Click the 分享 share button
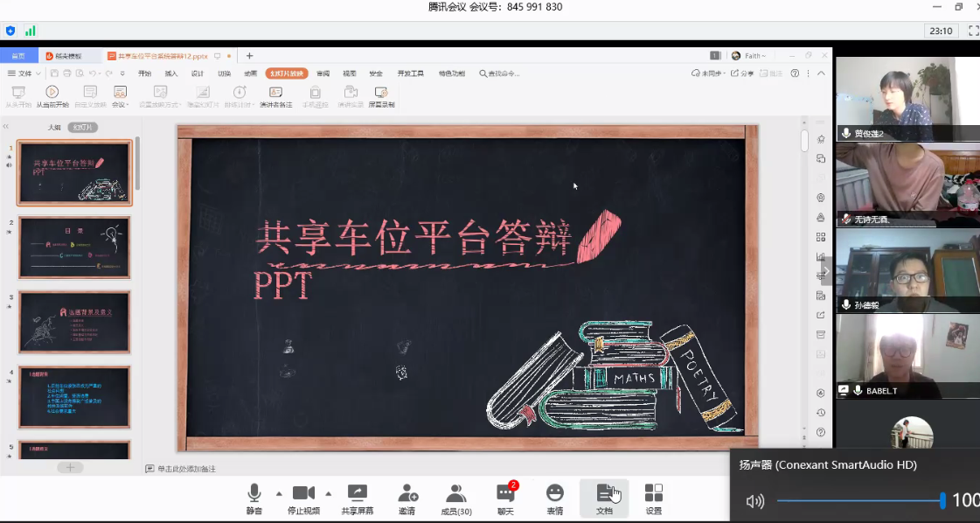Screen dimensions: 980x523 (x=742, y=73)
